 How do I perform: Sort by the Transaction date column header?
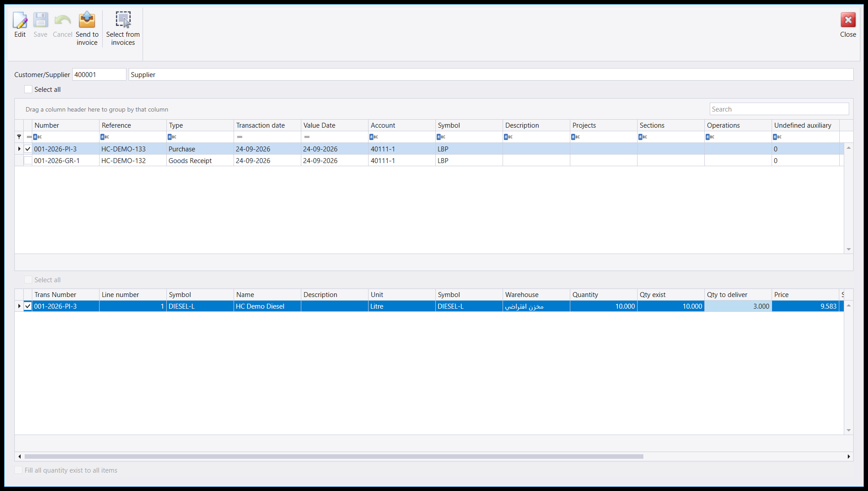pos(267,125)
